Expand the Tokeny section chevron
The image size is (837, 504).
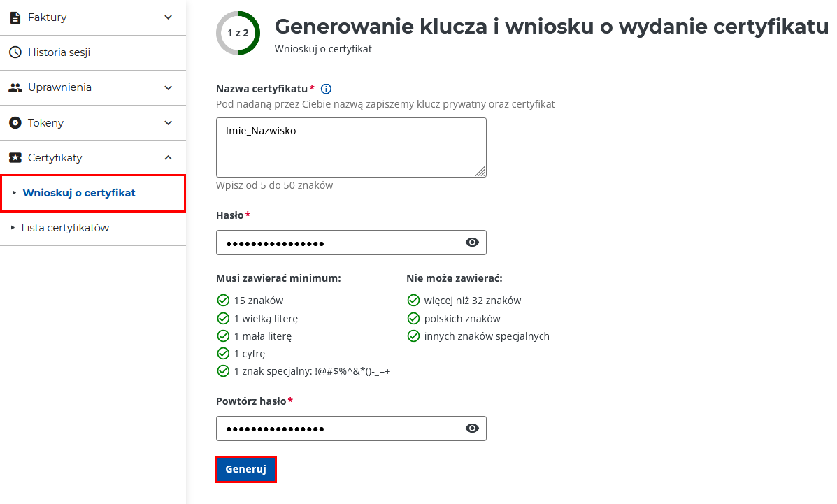point(168,123)
